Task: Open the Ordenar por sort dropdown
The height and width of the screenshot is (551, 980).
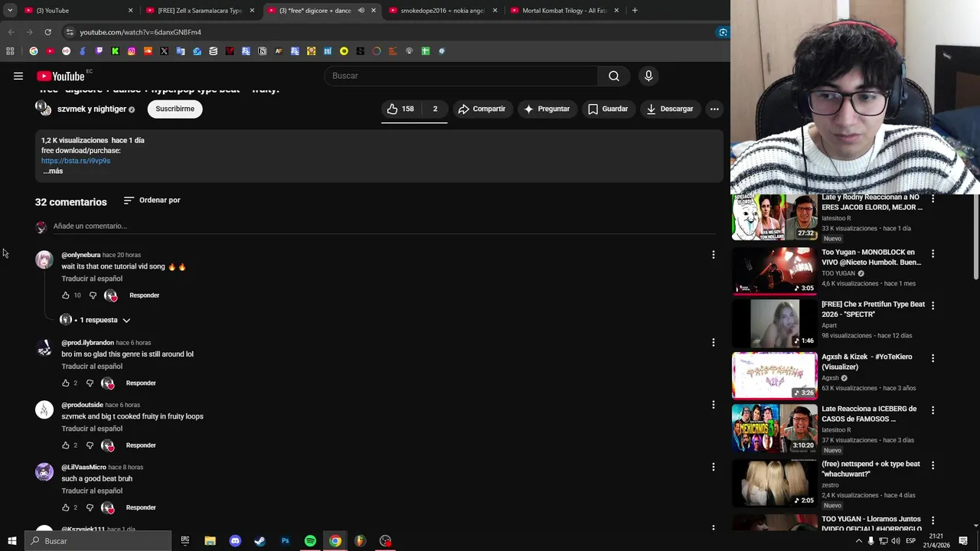Action: coord(152,201)
